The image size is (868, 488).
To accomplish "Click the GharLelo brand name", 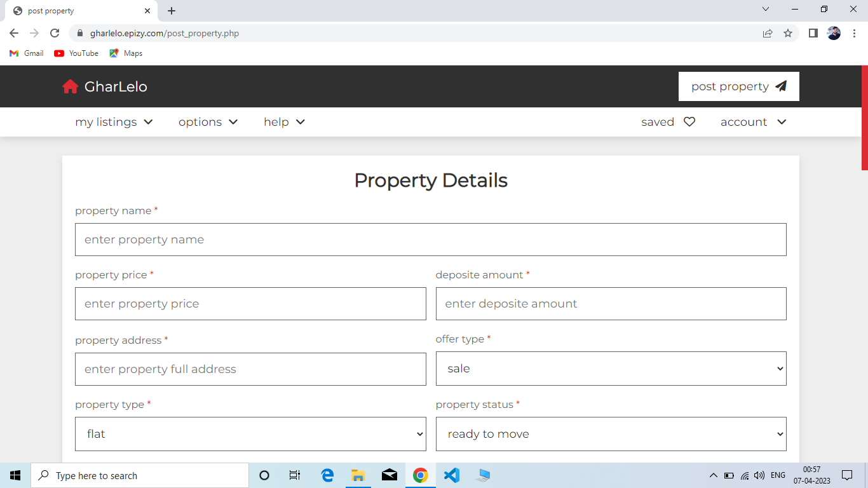I will 116,86.
